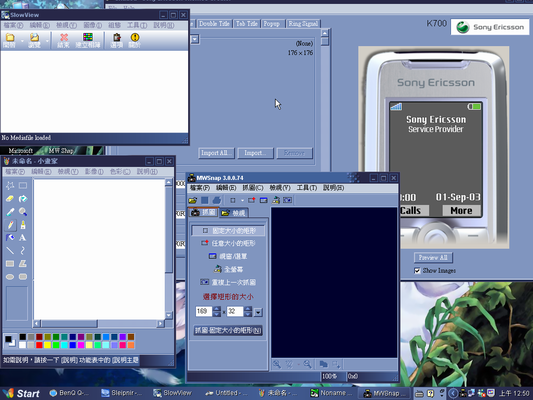Open the rectangle size preset dropdown in MWSnap
The height and width of the screenshot is (400, 533).
(258, 312)
